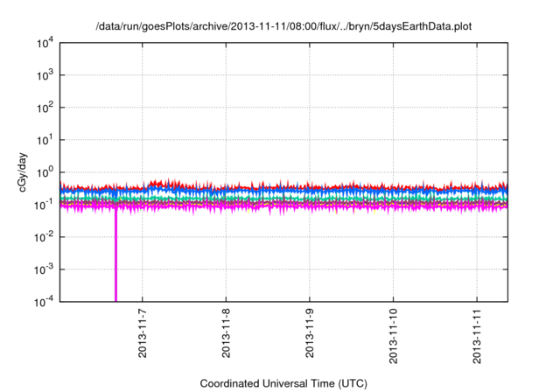
Task: Click the 2013-11-11 date tick label
Action: click(x=477, y=336)
